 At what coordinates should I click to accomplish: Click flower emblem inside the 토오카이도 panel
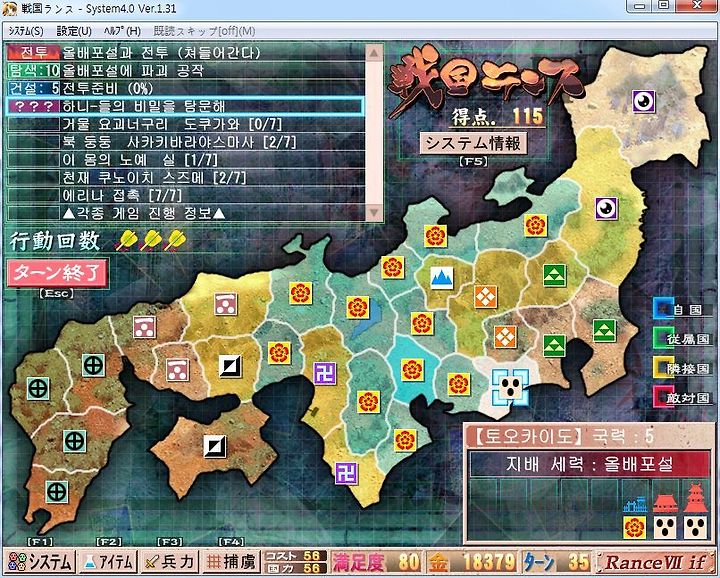[635, 527]
